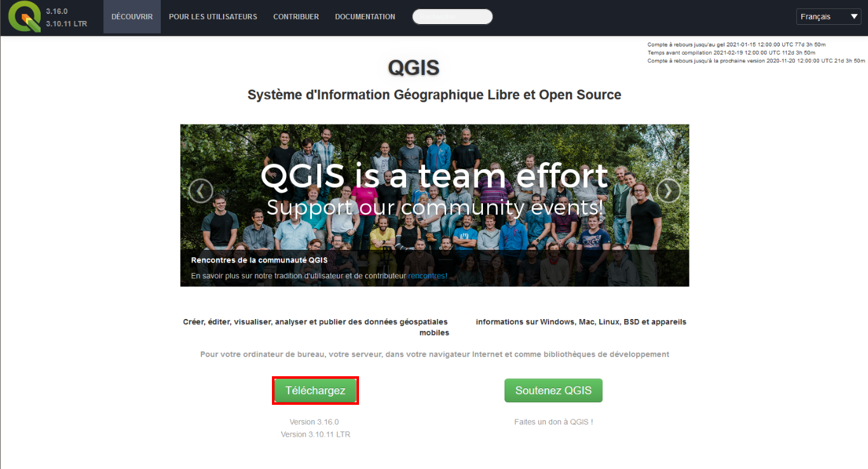Open the Documentation menu

[365, 17]
